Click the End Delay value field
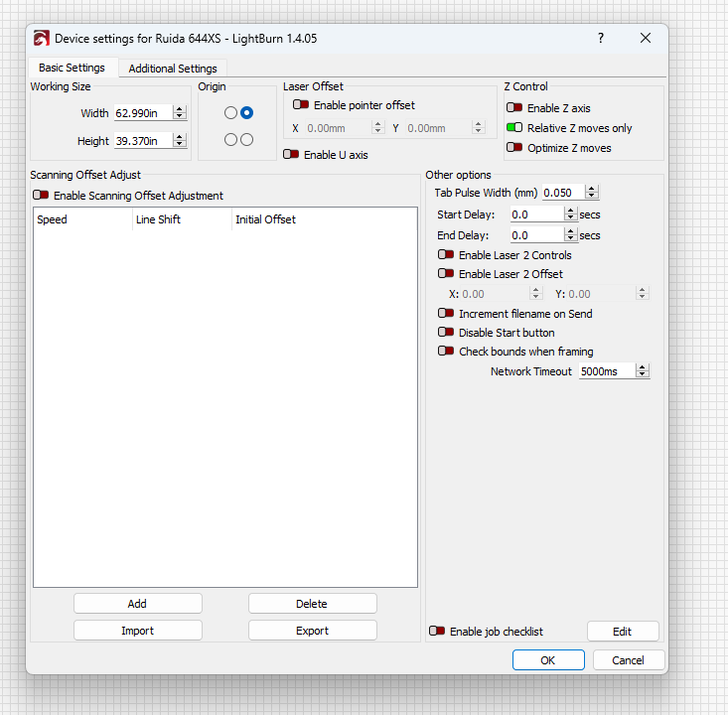This screenshot has height=715, width=728. point(536,235)
